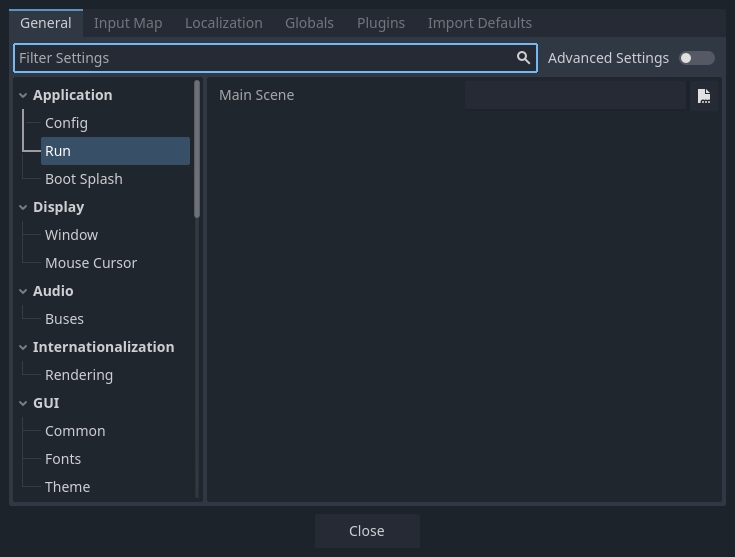This screenshot has width=735, height=557.
Task: Switch to the Input Map tab
Action: click(128, 23)
